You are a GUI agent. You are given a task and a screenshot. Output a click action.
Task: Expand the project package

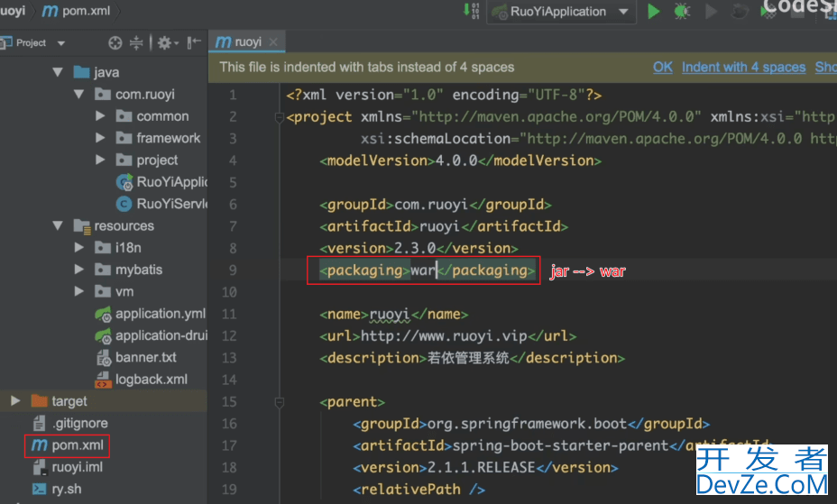pyautogui.click(x=100, y=160)
